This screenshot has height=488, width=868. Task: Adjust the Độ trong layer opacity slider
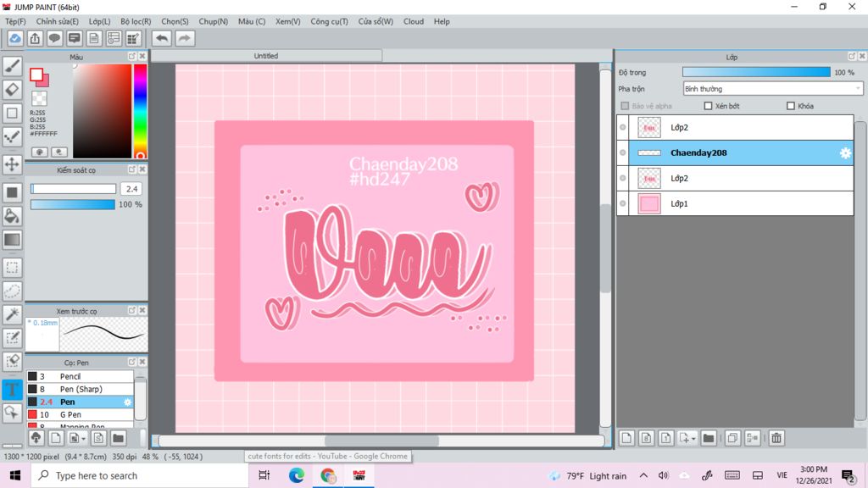pos(756,73)
